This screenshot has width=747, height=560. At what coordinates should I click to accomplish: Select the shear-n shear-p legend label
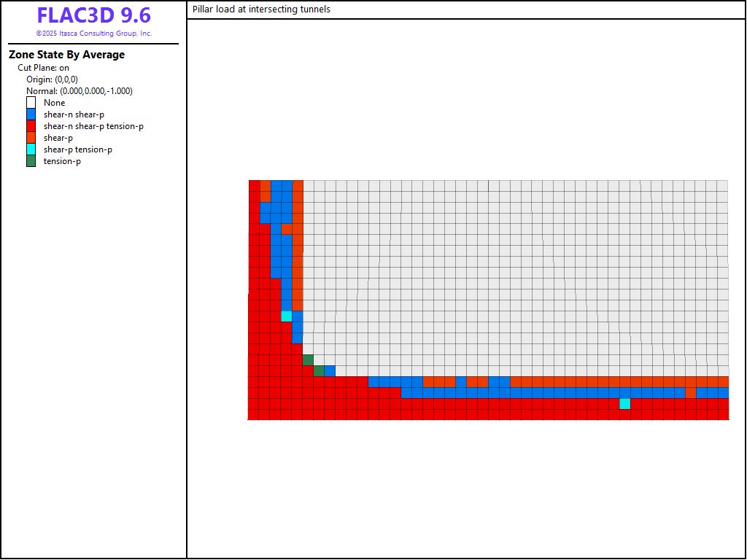coord(74,114)
